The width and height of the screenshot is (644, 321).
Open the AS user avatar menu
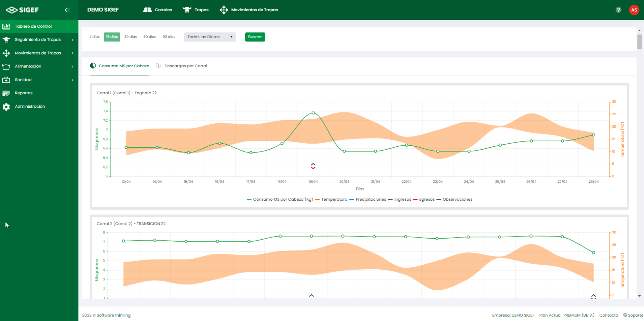(x=634, y=10)
